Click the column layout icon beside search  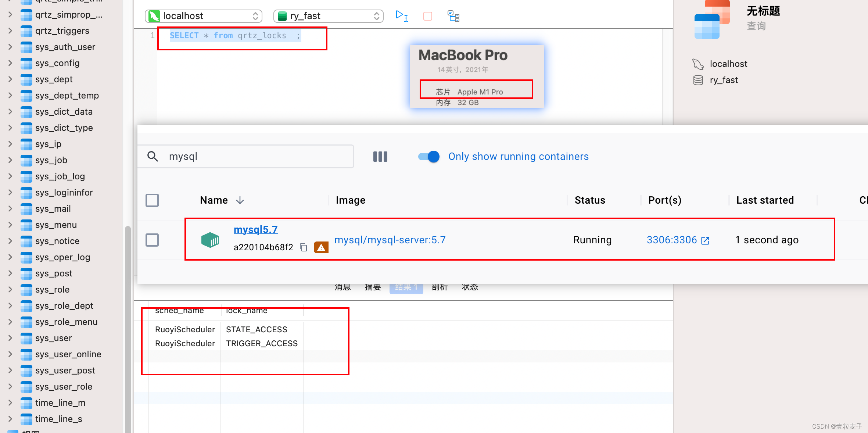pyautogui.click(x=380, y=157)
